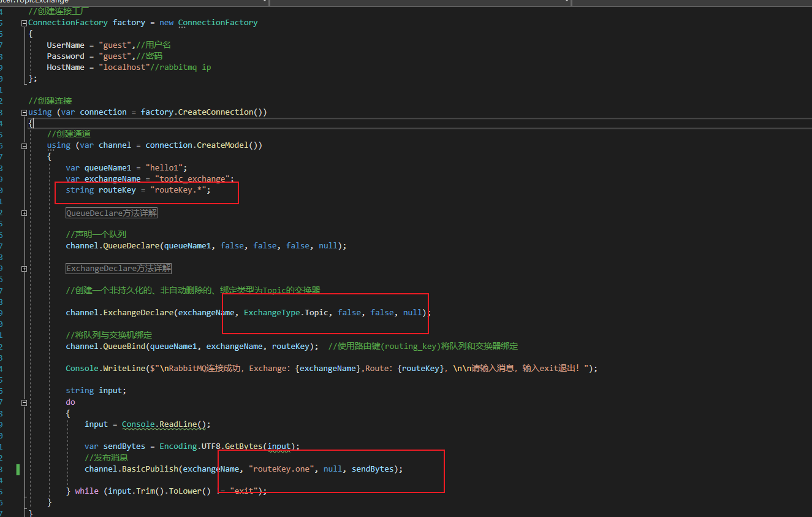Click the //创建连接 comment above using connection
The width and height of the screenshot is (812, 517).
(50, 101)
